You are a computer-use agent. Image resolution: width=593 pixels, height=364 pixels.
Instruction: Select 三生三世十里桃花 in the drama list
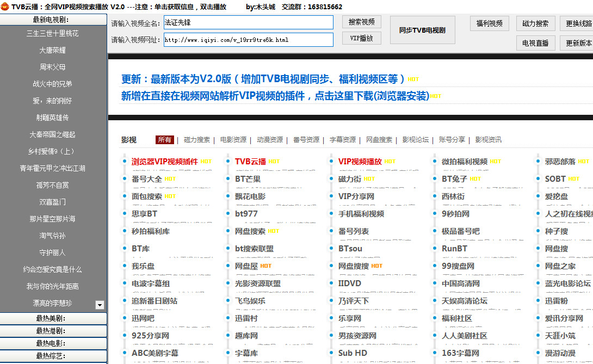53,33
